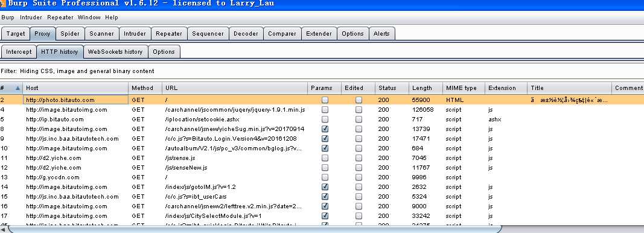Open the WebSockets history sub-tab
This screenshot has width=644, height=233.
click(115, 52)
